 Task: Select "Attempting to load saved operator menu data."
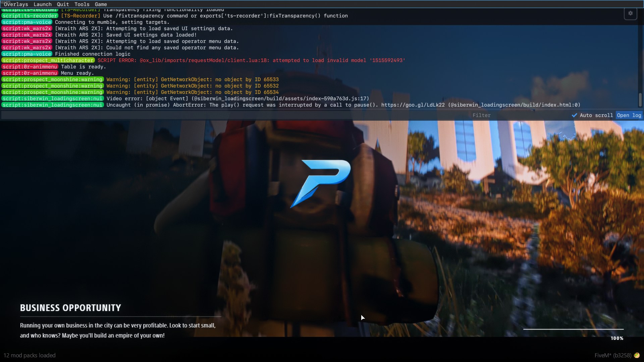click(x=172, y=41)
